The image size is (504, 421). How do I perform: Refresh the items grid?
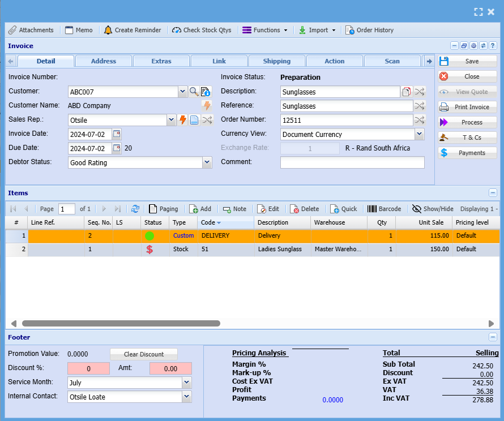[135, 209]
